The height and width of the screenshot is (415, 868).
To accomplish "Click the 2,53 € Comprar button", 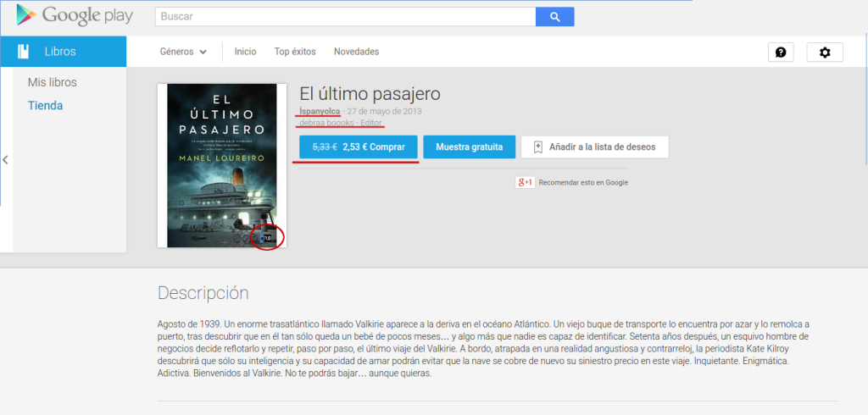I will [359, 147].
